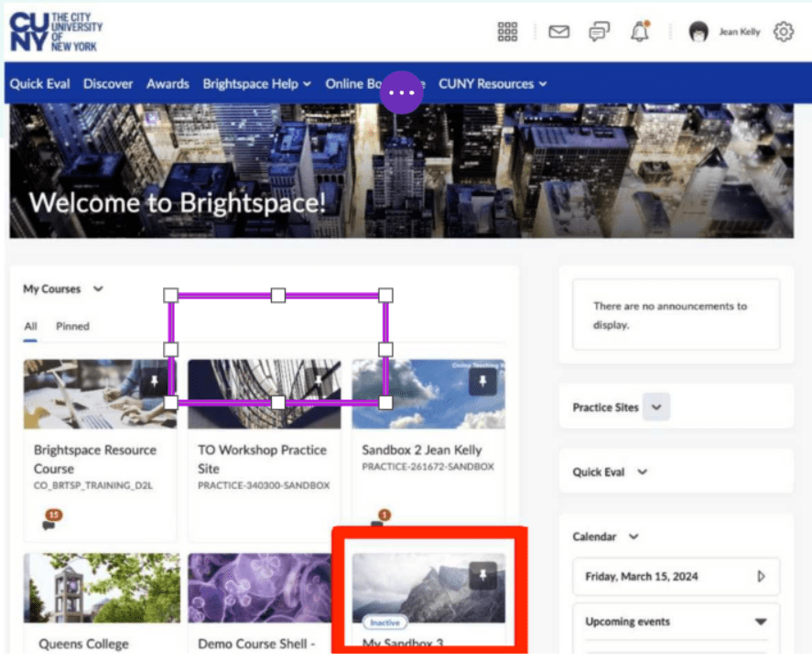Open Quick Eval in navbar
The width and height of the screenshot is (812, 661).
coord(40,83)
